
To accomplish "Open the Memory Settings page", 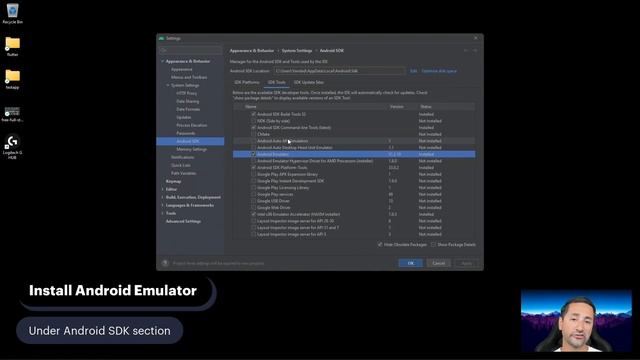I will tap(191, 149).
